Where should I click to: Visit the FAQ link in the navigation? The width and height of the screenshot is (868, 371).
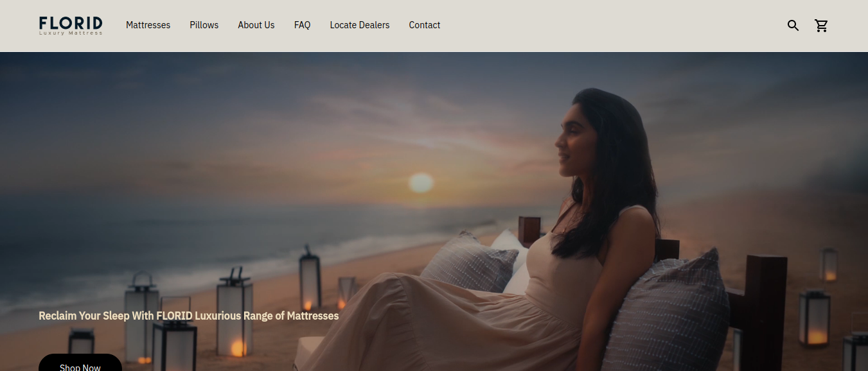[x=302, y=25]
